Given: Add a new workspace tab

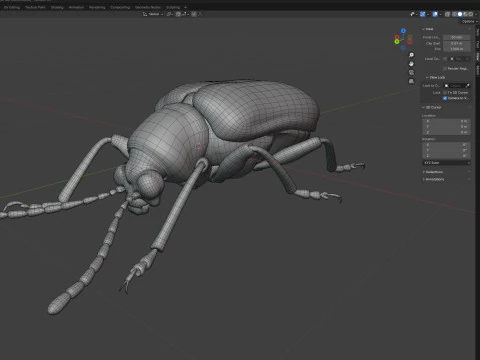Looking at the screenshot, I should point(186,7).
